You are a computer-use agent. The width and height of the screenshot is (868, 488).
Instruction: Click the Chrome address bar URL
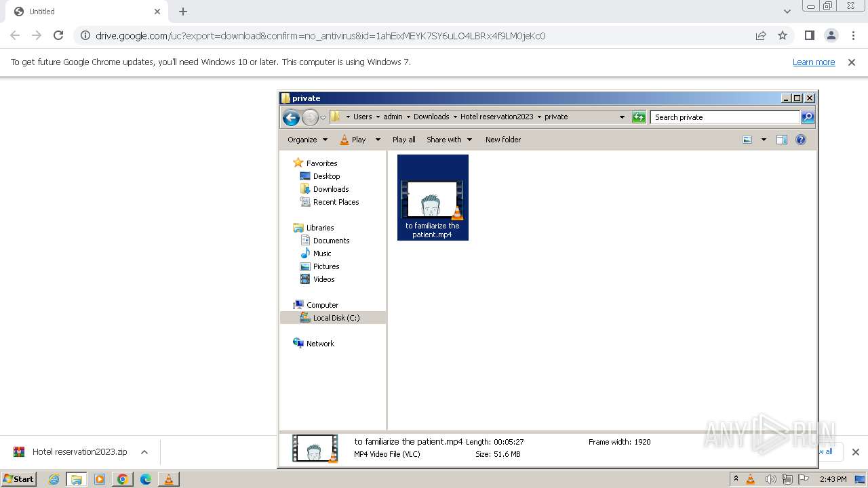pos(320,36)
